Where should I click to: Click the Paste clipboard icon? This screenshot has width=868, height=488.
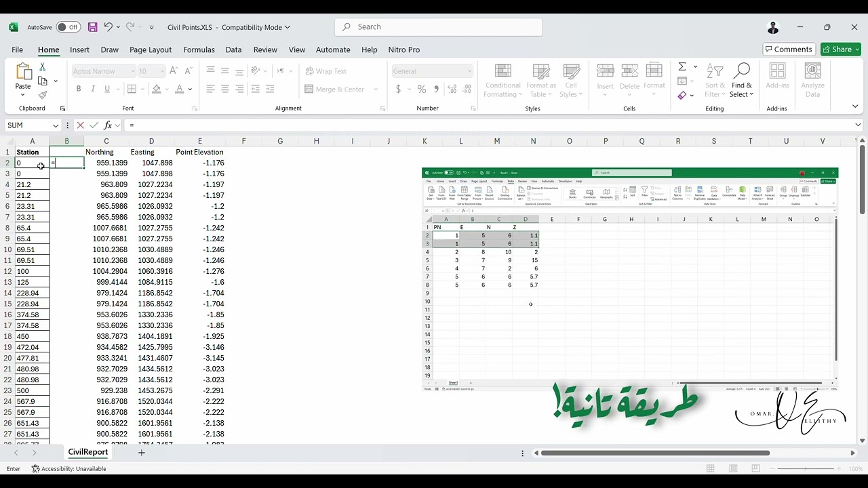point(23,71)
